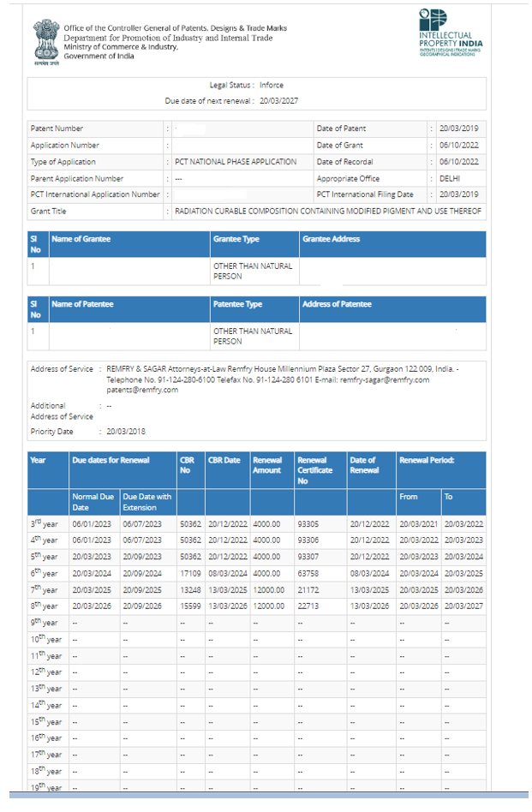
Task: Click CBR number 15599 in 8th year row
Action: 191,606
